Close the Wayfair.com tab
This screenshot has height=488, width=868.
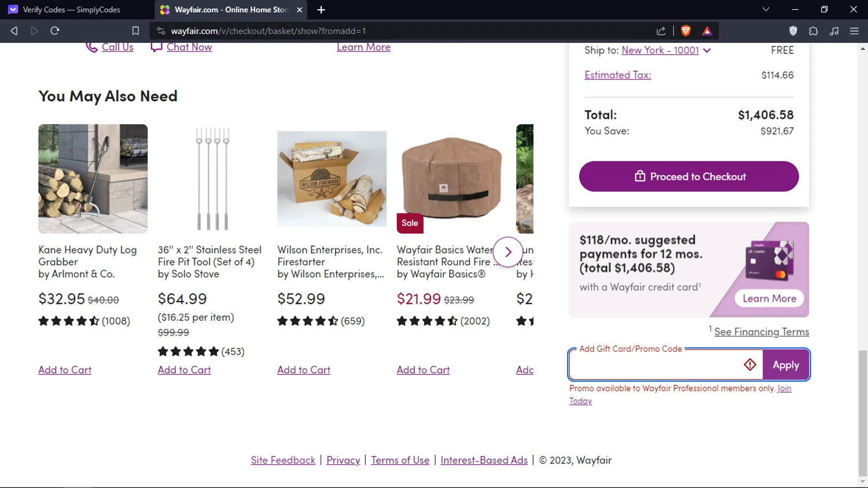pos(299,10)
